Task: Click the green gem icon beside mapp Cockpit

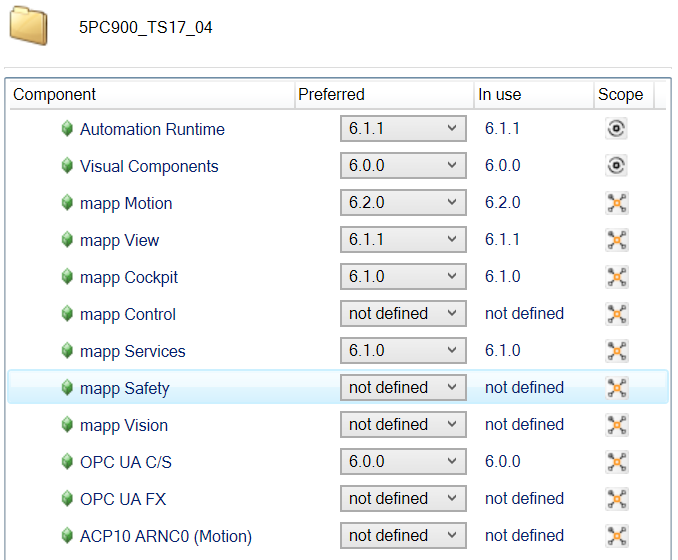Action: (x=67, y=277)
